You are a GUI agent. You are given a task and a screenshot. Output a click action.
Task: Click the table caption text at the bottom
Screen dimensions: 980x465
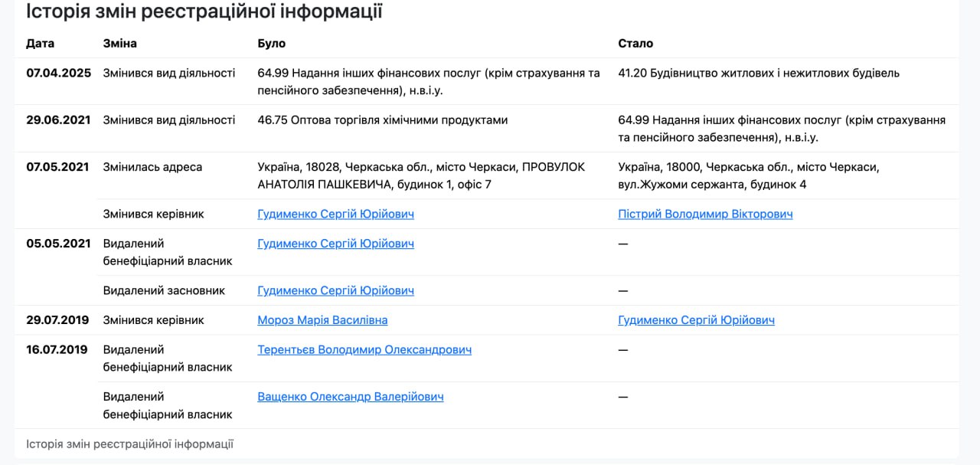129,444
